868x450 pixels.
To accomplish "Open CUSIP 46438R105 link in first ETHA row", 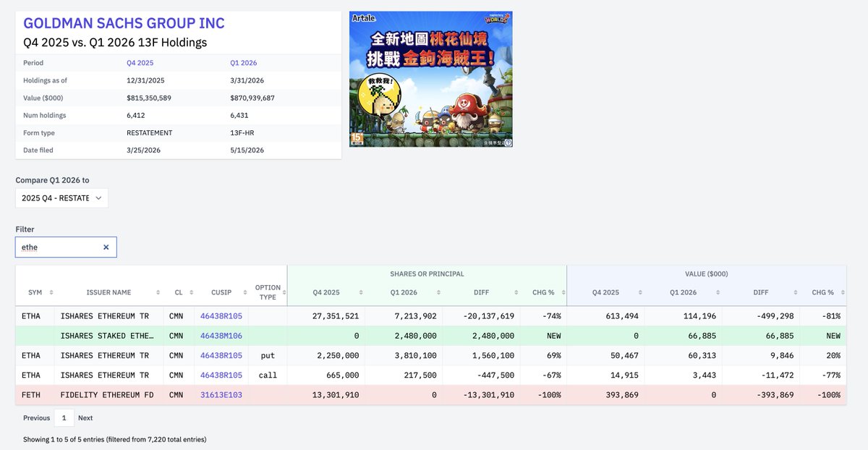I will pos(221,316).
